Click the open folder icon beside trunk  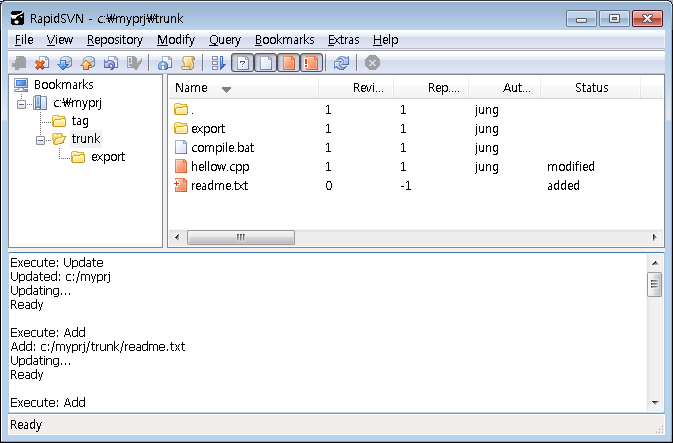pos(59,139)
